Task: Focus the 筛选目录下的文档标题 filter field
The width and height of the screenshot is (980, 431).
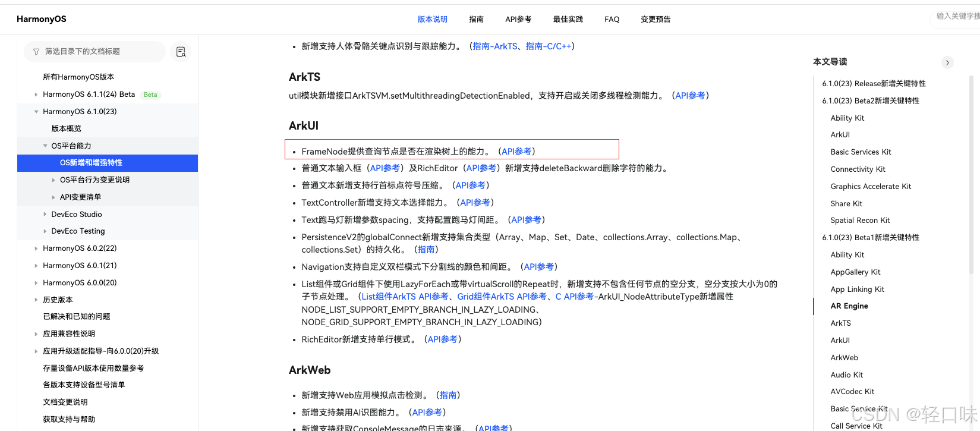Action: click(x=95, y=52)
